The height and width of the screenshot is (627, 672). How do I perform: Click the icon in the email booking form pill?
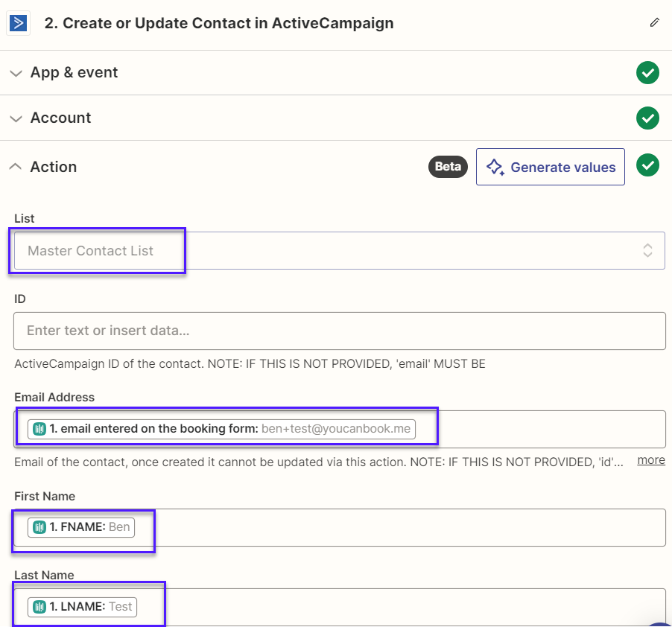point(39,429)
